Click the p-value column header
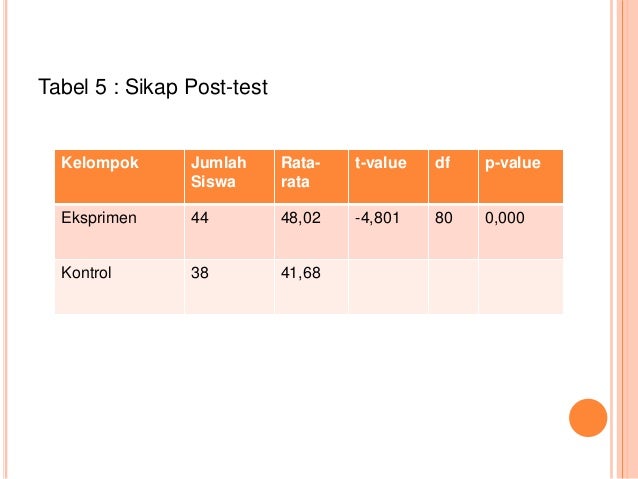Image resolution: width=638 pixels, height=479 pixels. pos(521,176)
